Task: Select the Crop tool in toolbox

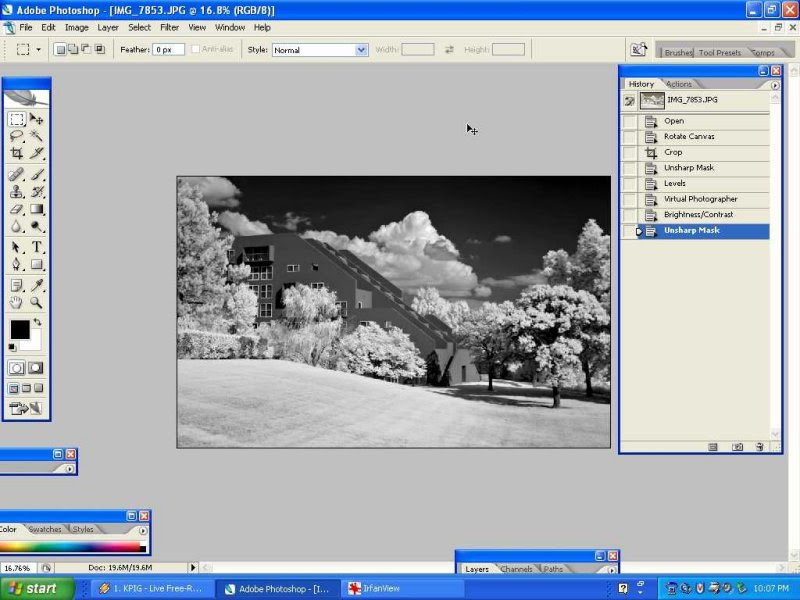Action: click(16, 153)
